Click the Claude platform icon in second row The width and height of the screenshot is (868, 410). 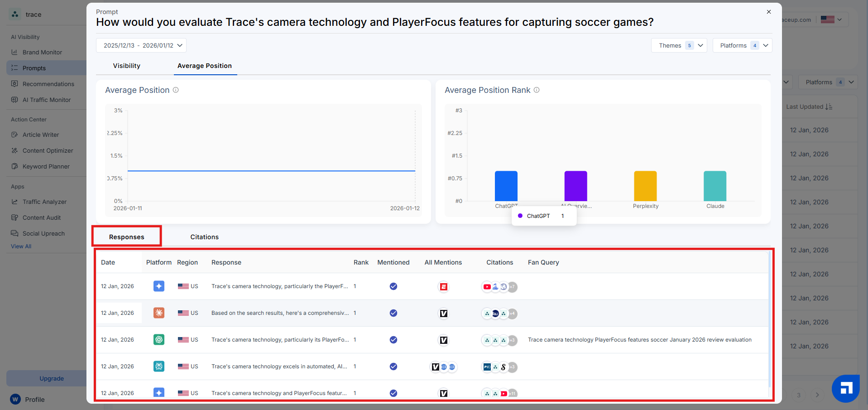pos(159,313)
